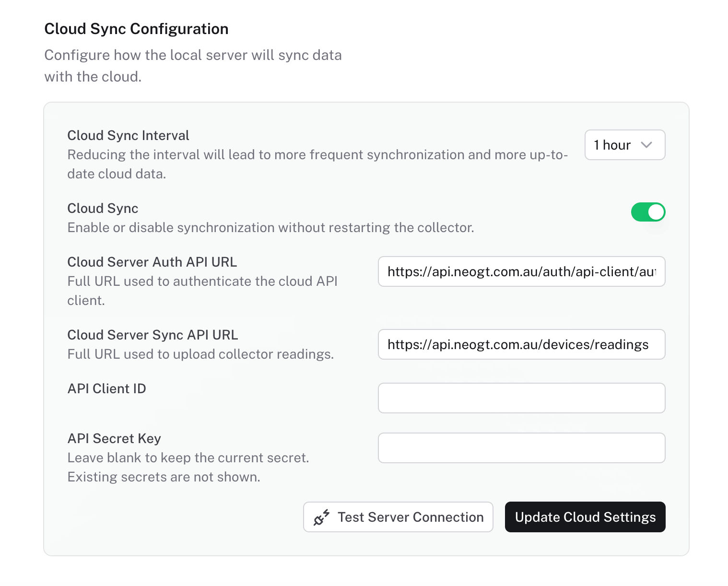Select the 'API Client ID' label
The image size is (728, 586).
tap(106, 388)
